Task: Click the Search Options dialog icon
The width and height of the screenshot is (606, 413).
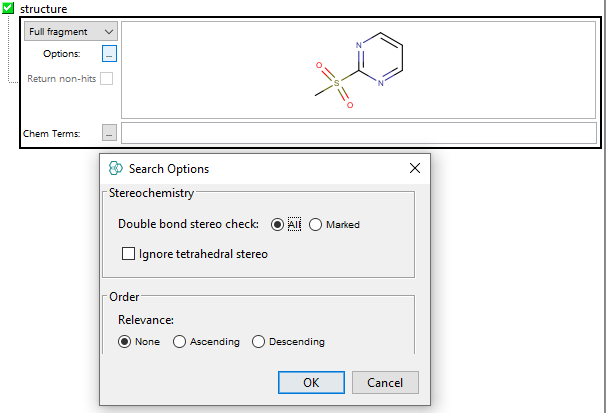Action: (116, 169)
